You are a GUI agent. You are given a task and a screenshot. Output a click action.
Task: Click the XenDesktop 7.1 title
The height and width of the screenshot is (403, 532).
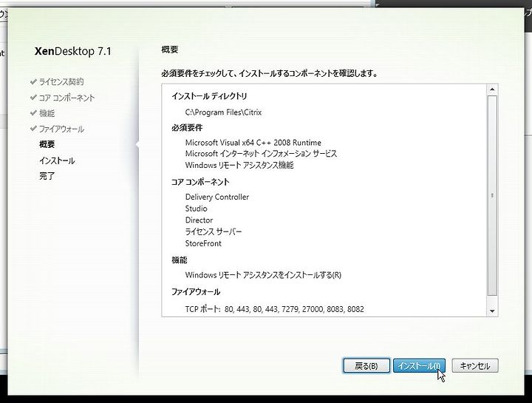point(73,51)
